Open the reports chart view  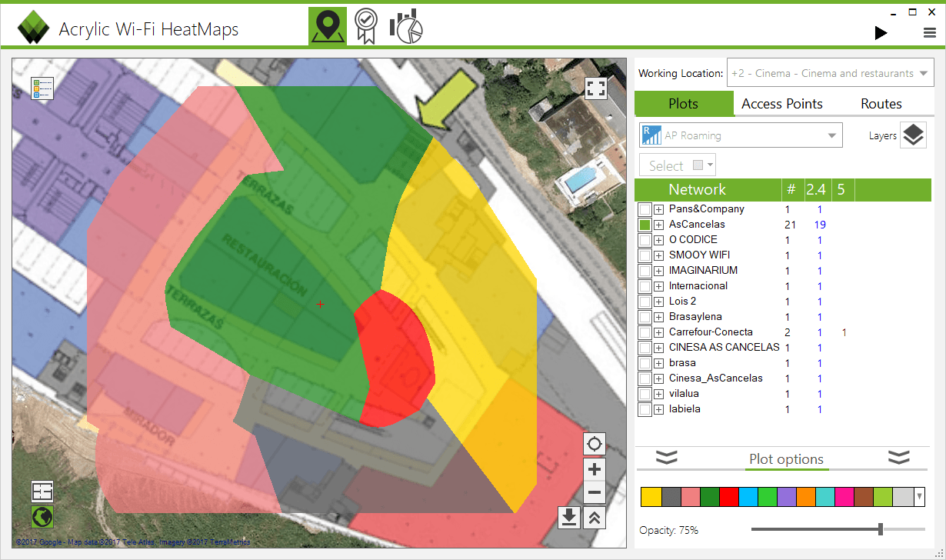click(406, 26)
